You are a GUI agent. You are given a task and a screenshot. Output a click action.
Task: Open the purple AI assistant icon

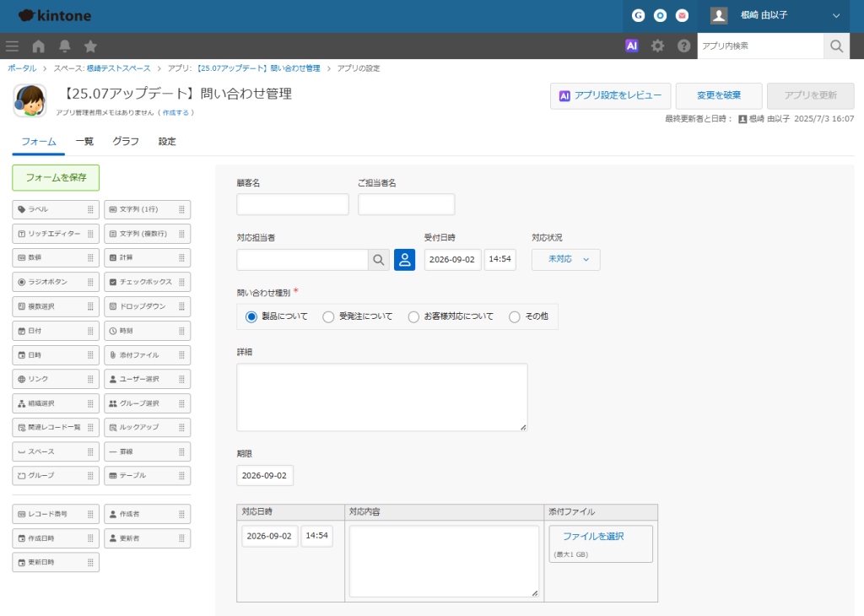[631, 46]
